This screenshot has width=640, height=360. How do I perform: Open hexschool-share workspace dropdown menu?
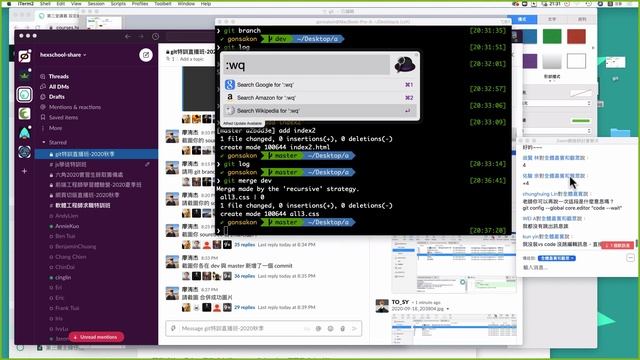[63, 55]
